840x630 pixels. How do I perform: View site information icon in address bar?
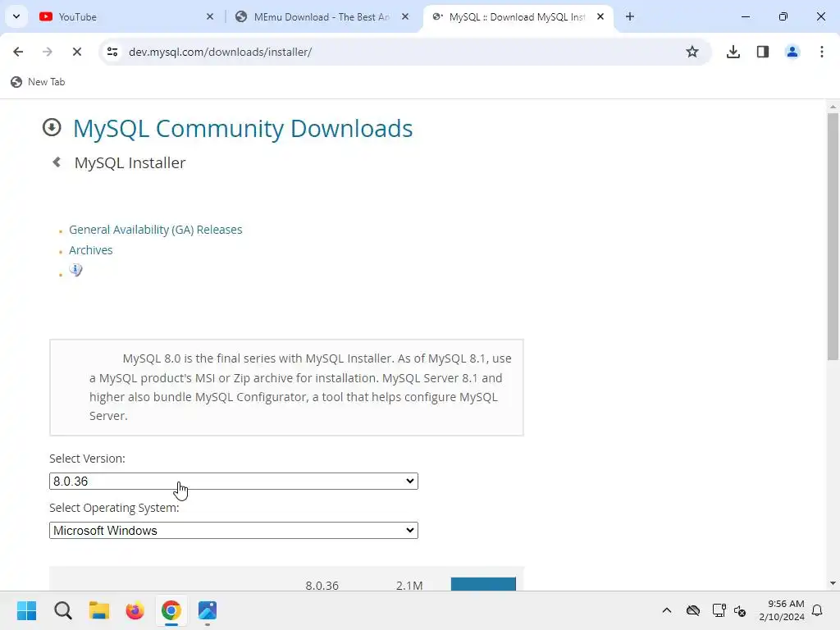pos(112,52)
